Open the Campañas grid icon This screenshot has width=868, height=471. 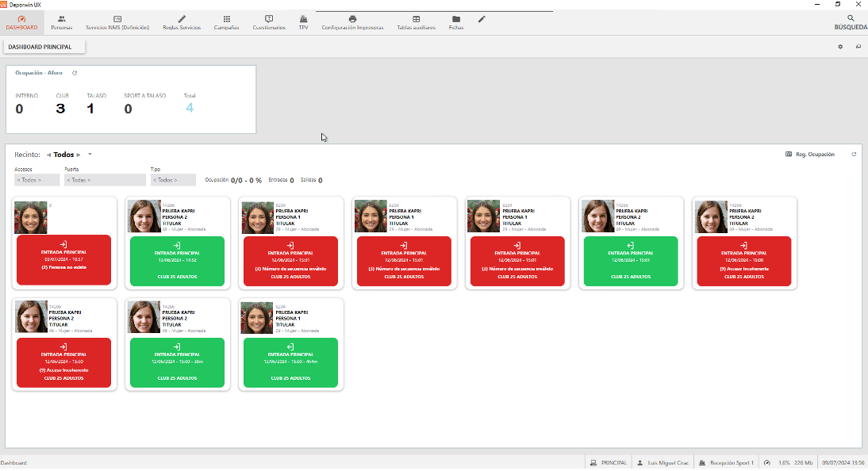coord(226,18)
